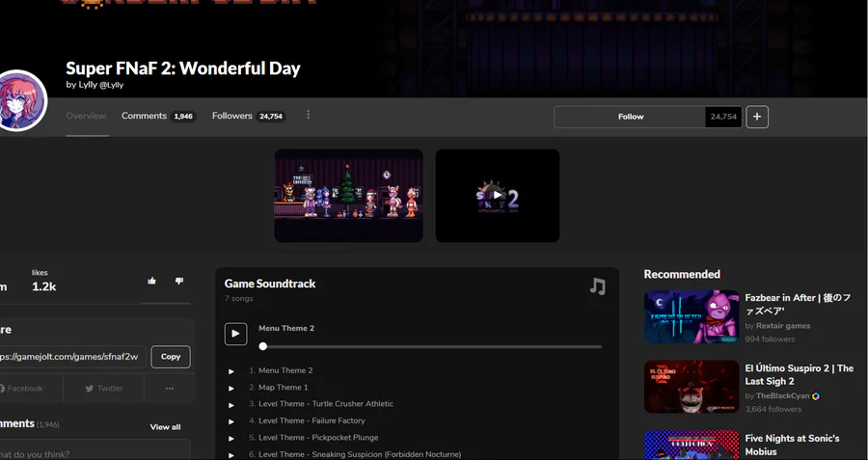The width and height of the screenshot is (868, 460).
Task: Open the Super FNaF 2 trailer video thumbnail
Action: click(498, 196)
